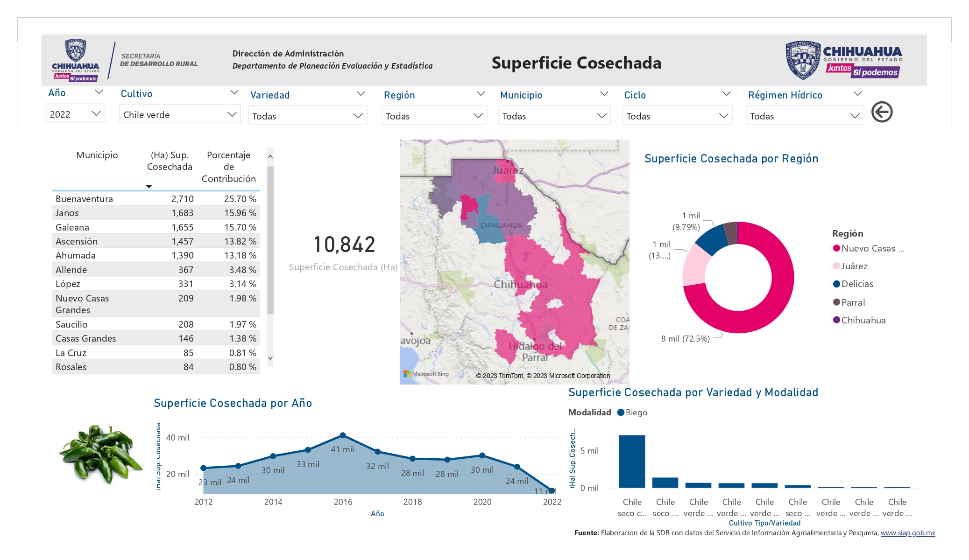Click the table scrollbar down arrow

point(270,358)
